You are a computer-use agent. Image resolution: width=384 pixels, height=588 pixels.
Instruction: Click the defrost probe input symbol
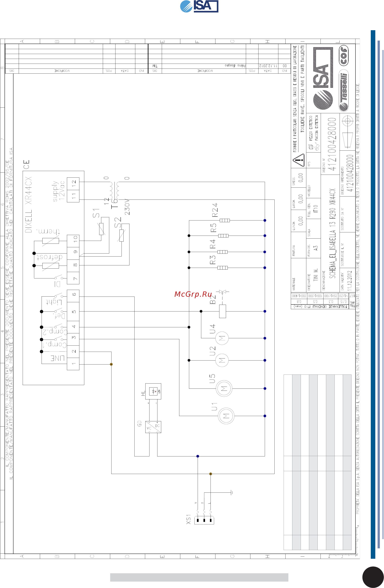[x=50, y=266]
